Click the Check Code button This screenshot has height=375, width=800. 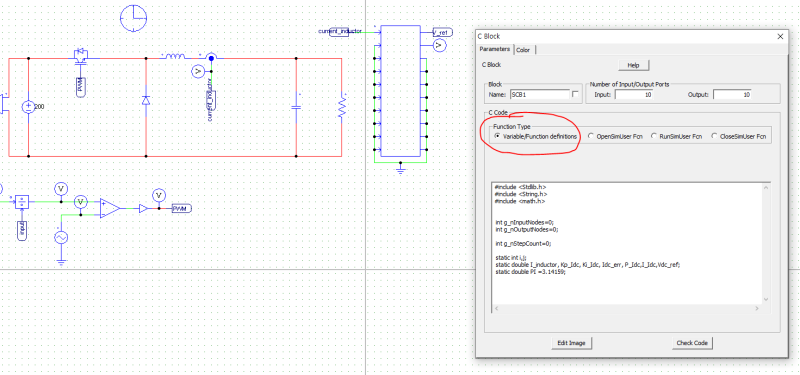click(x=692, y=343)
